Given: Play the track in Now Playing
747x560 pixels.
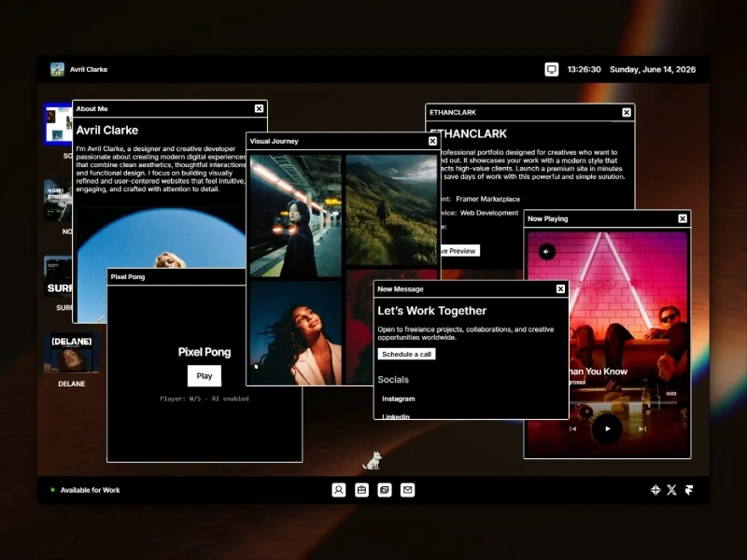Looking at the screenshot, I should tap(607, 428).
